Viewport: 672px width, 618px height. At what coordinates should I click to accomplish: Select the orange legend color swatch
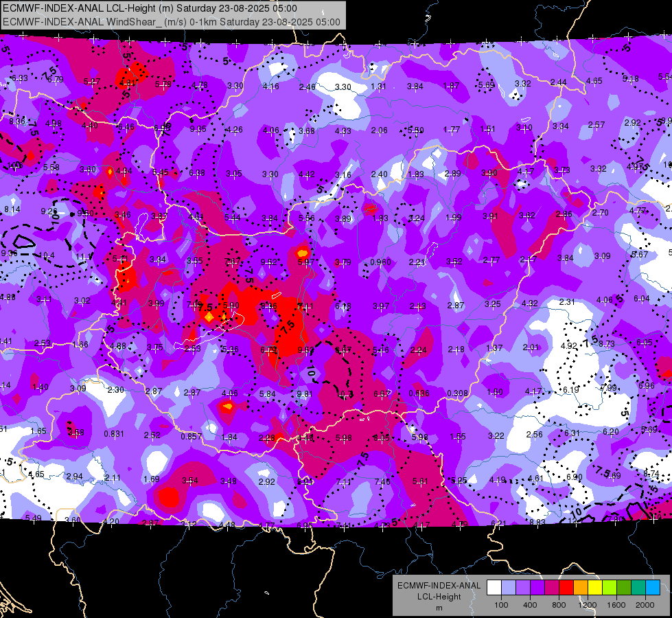pos(580,588)
